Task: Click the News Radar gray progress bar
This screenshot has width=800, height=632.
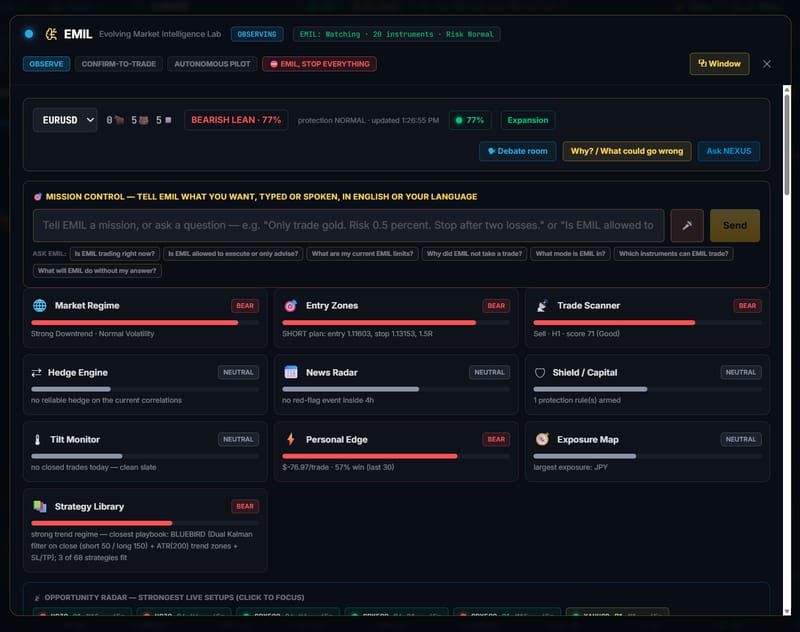Action: click(351, 389)
